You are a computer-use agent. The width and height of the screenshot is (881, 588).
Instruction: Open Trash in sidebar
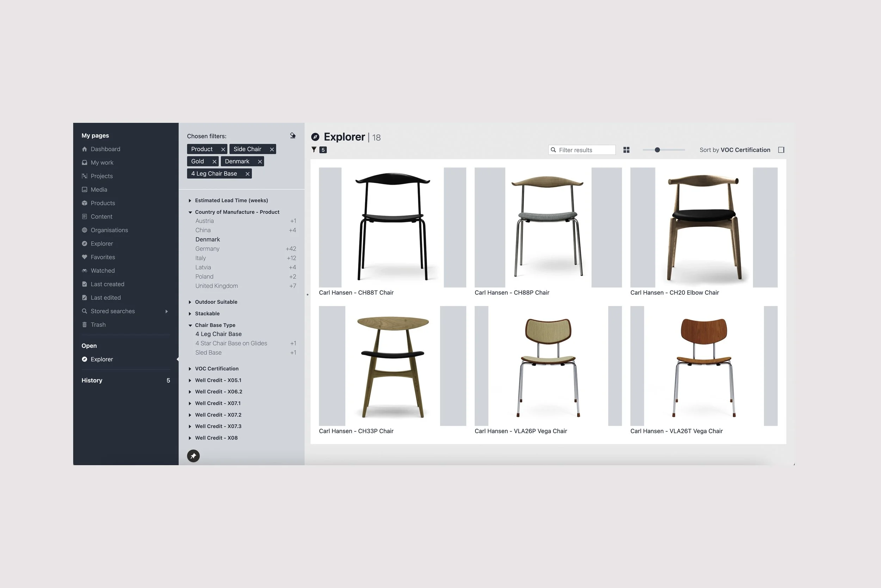click(98, 324)
